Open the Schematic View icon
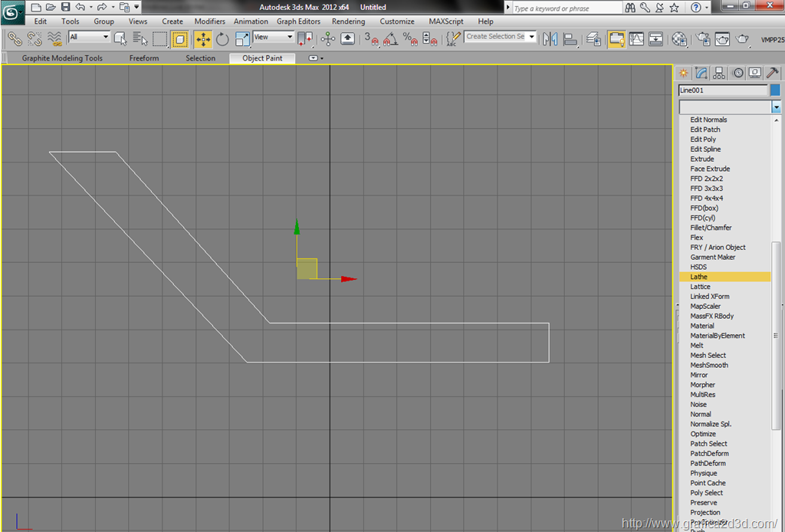The height and width of the screenshot is (532, 785). (x=656, y=39)
